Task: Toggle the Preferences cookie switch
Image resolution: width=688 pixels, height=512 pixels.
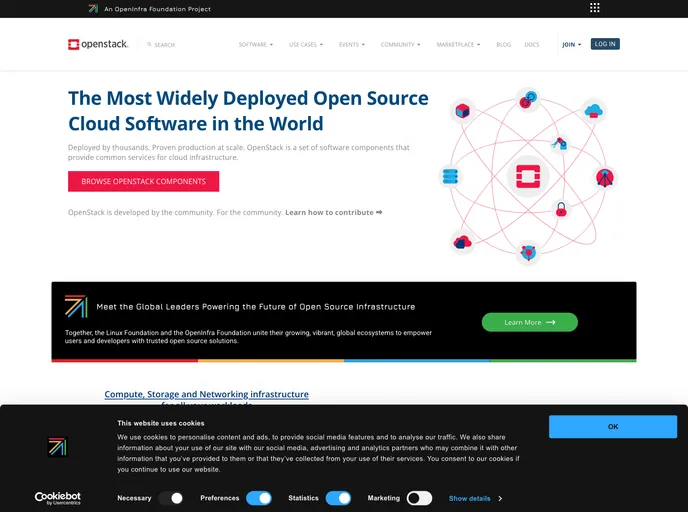Action: tap(258, 498)
